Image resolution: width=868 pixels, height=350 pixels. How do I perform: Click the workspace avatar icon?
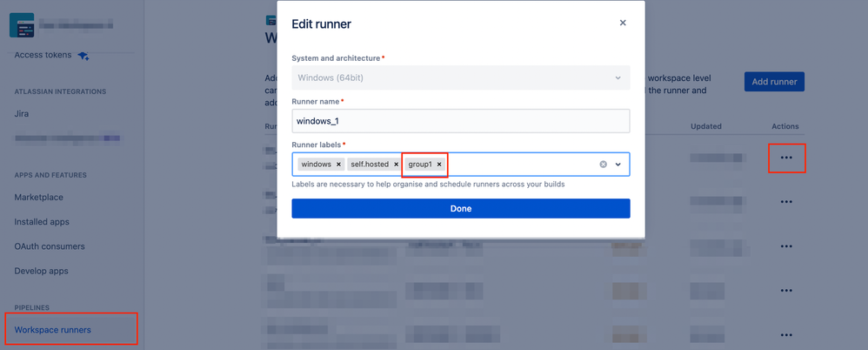(22, 25)
